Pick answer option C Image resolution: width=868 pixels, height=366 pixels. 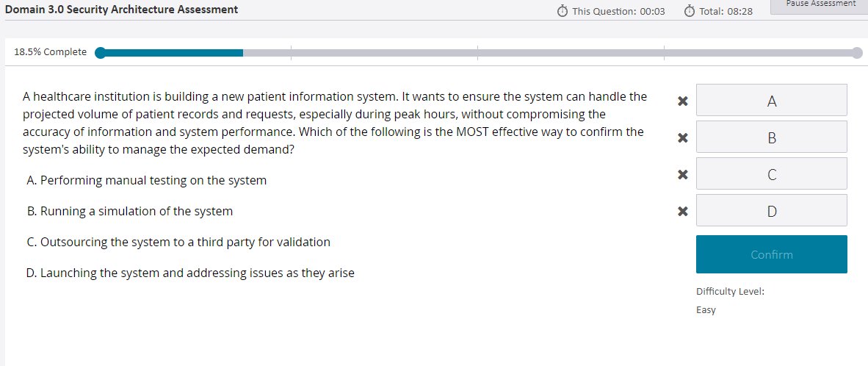tap(771, 173)
